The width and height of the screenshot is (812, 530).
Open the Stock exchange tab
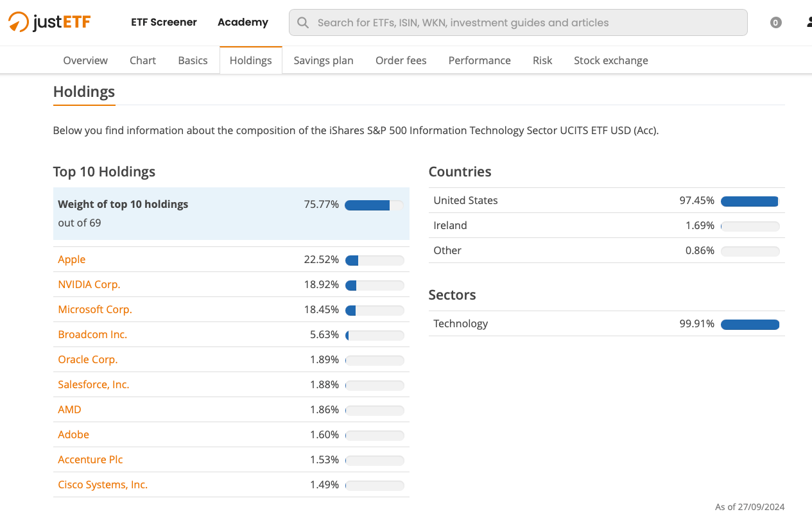[x=611, y=60]
